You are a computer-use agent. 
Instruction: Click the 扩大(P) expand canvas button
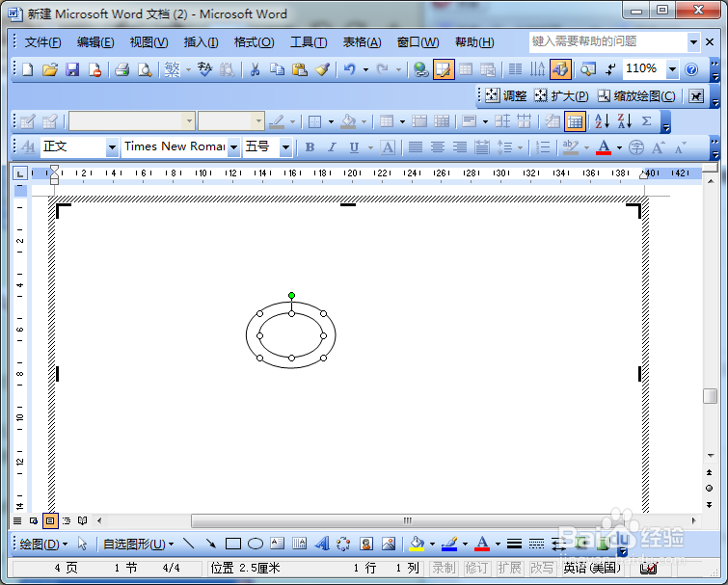click(x=561, y=96)
